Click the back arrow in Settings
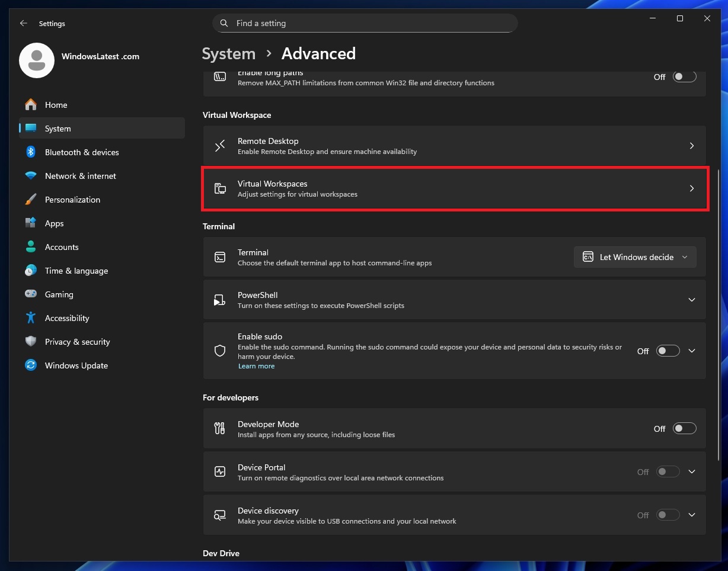Viewport: 728px width, 571px height. click(x=23, y=23)
